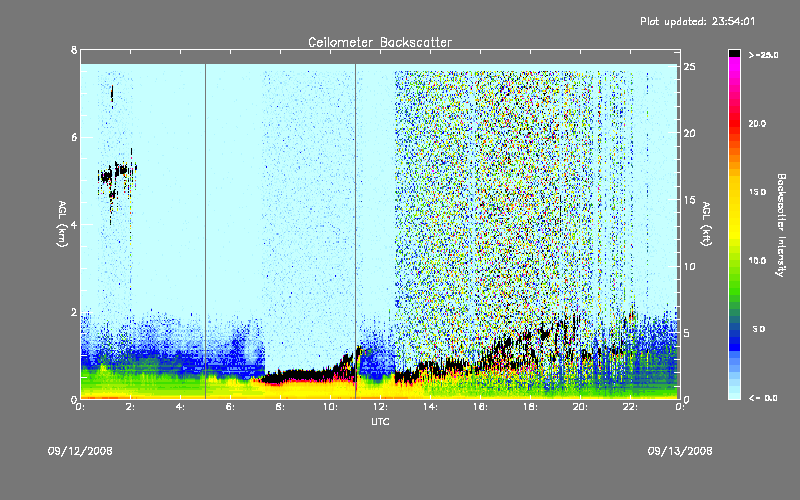This screenshot has height=500, width=800.
Task: Click the 'AGL (kft)' right axis label
Action: click(x=706, y=224)
